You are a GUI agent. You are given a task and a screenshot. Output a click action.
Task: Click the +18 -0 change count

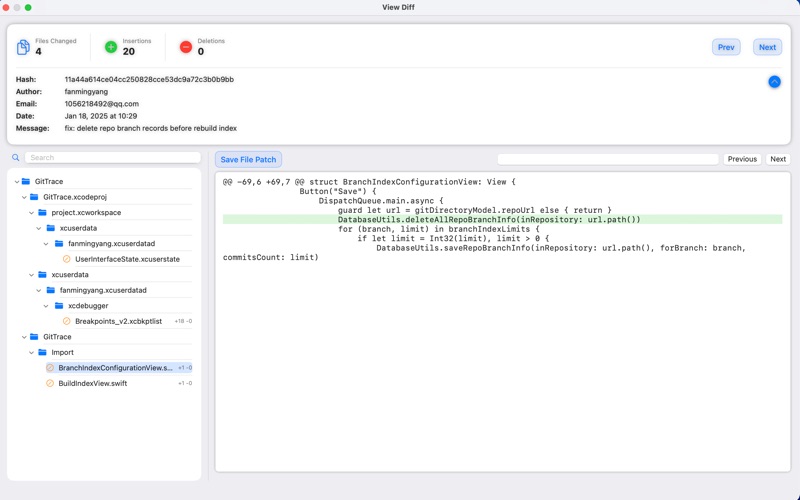tap(183, 321)
